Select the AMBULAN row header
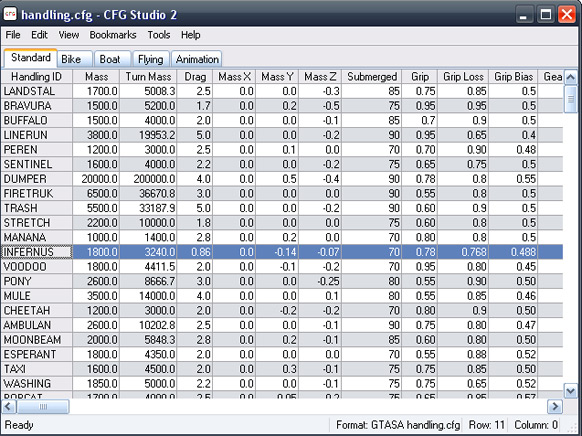 point(36,325)
